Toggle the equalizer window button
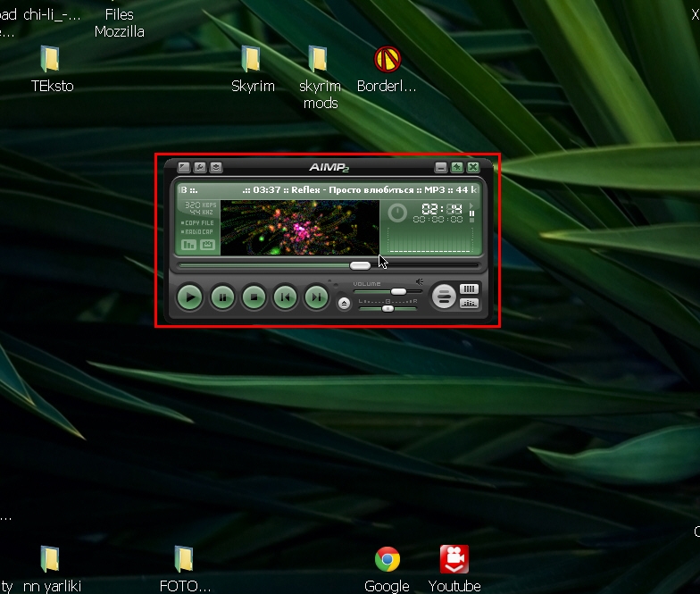The height and width of the screenshot is (594, 700). [x=469, y=304]
